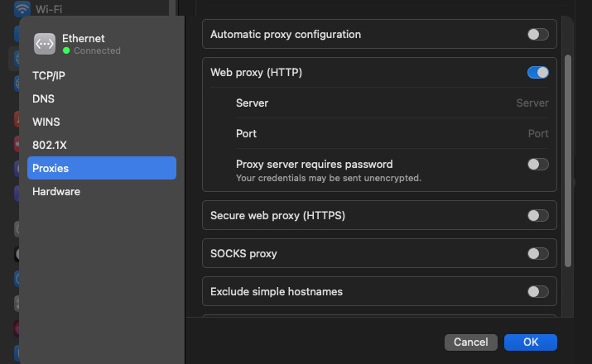
Task: Click the Wi-Fi label behind the dialog
Action: (49, 9)
